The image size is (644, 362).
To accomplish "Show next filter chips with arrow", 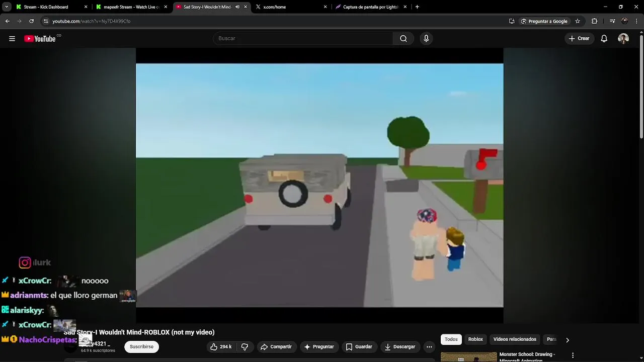I will click(x=568, y=340).
